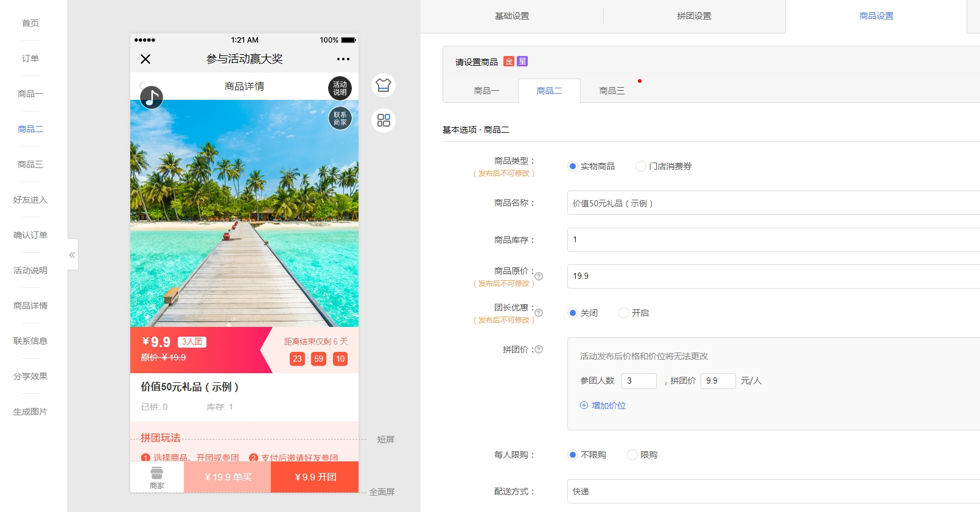Tap the 商家 shop icon in preview footer
This screenshot has height=512, width=980.
[x=157, y=477]
